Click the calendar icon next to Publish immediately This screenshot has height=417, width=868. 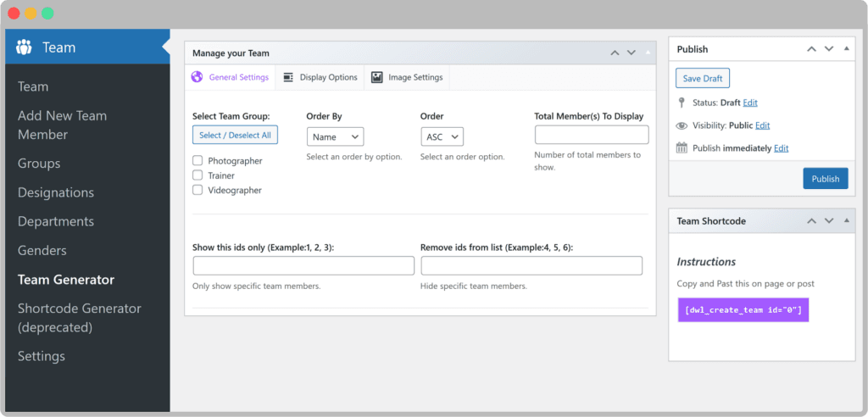point(682,148)
